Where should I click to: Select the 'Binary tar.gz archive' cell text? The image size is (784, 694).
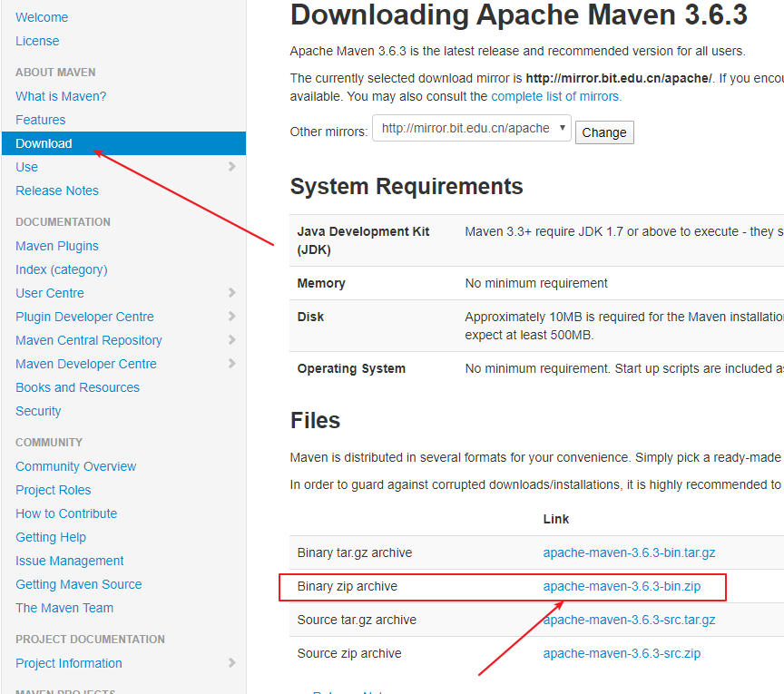[x=355, y=553]
